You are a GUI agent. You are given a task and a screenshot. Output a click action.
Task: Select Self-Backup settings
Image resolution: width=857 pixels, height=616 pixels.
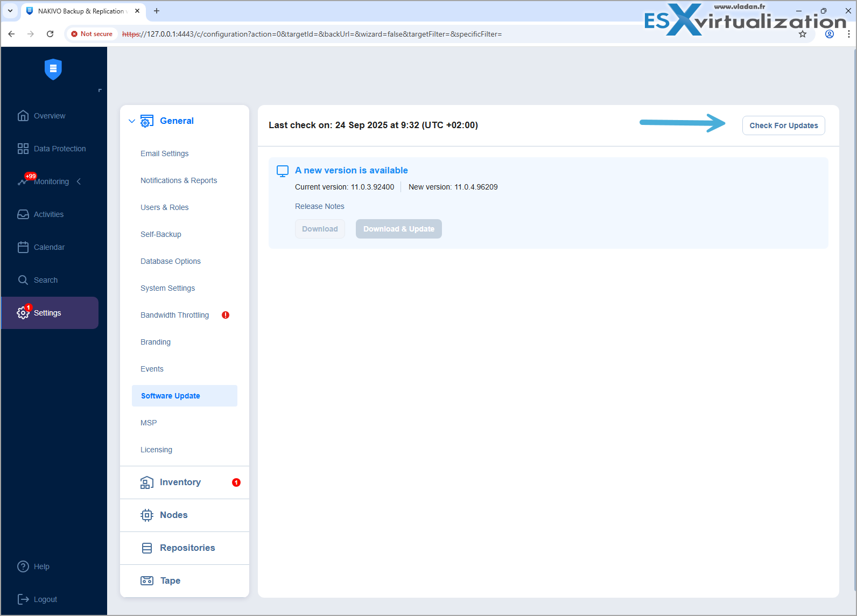point(161,234)
